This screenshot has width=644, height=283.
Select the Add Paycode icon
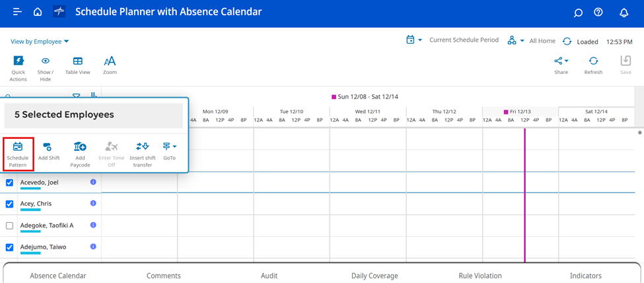(x=80, y=147)
